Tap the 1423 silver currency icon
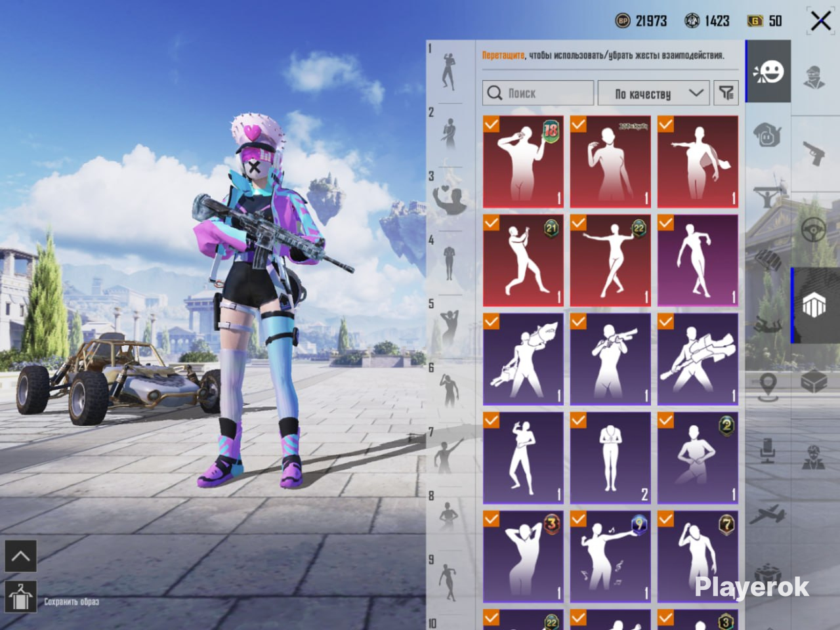 (692, 21)
